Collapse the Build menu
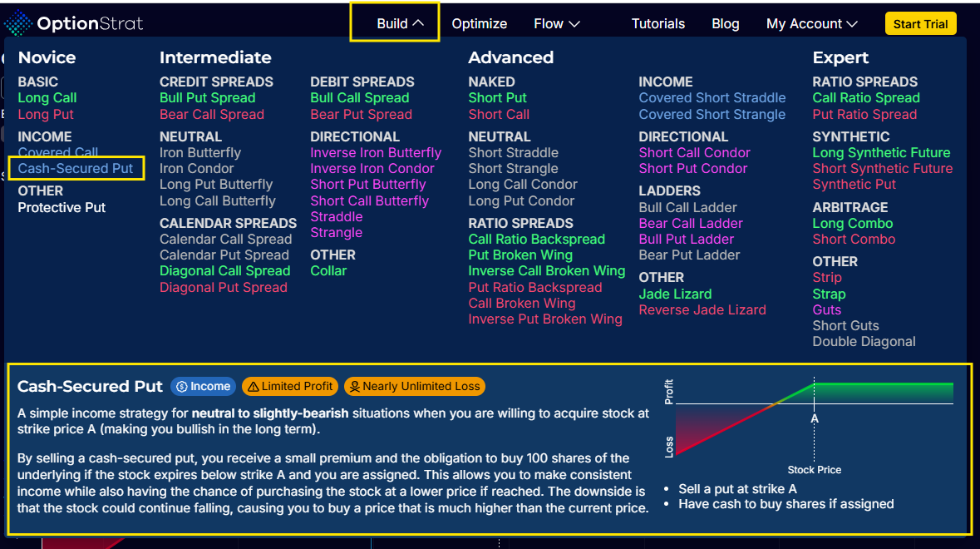 (400, 24)
